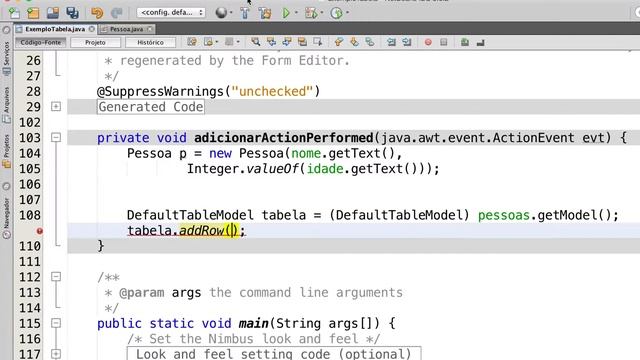Profile project with clock icon
Image resolution: width=640 pixels, height=360 pixels.
tap(336, 13)
